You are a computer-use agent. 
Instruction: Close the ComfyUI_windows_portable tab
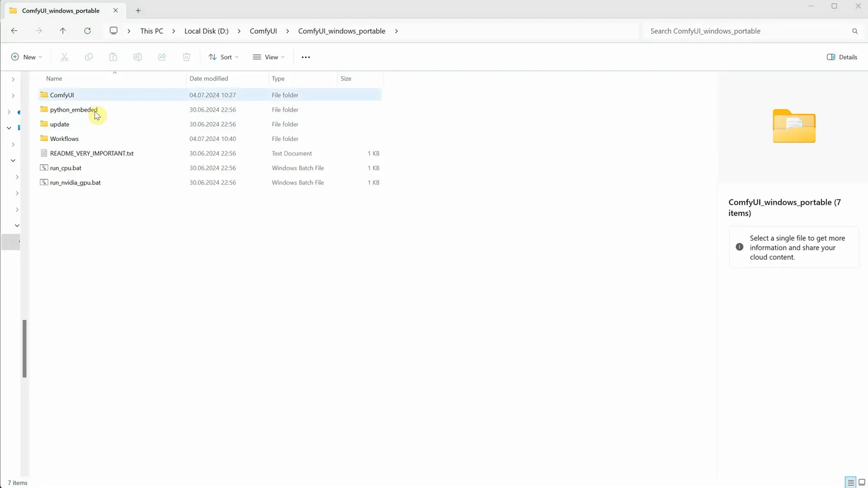(116, 10)
